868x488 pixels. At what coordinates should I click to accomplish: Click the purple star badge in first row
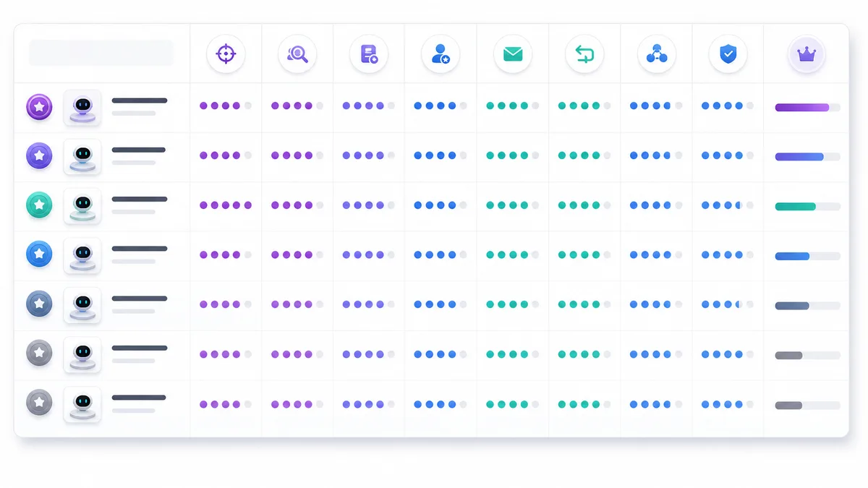point(39,107)
